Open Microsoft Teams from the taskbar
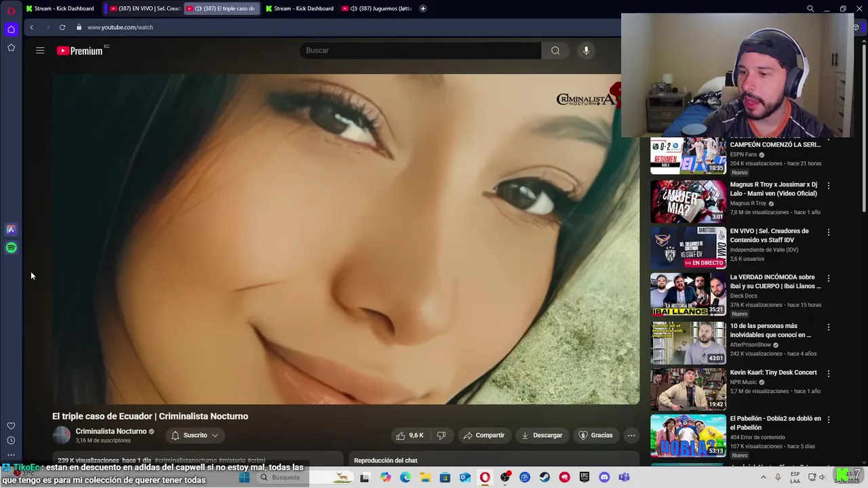This screenshot has height=488, width=868. (624, 477)
